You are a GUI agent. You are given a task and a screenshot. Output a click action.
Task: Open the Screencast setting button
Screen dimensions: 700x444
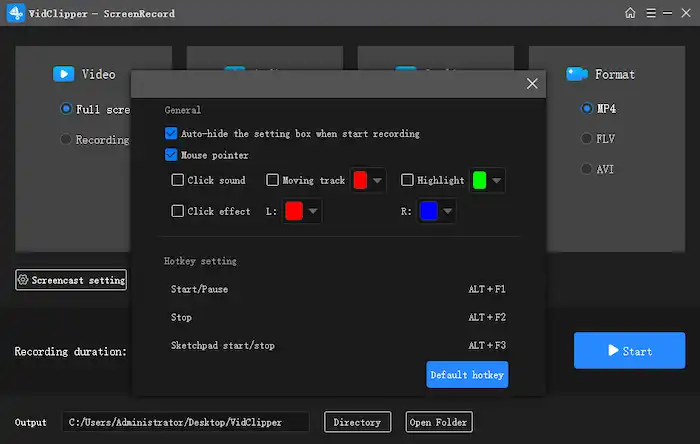[71, 280]
